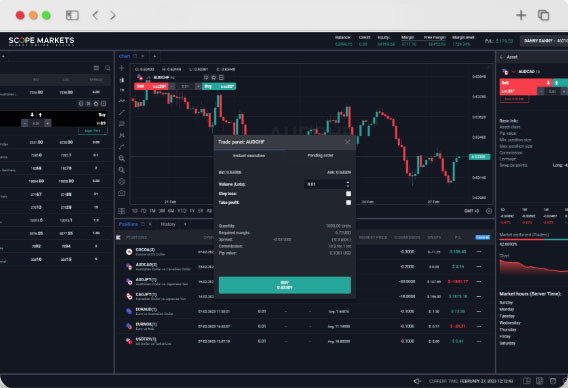Open the candlestick chart type icon
The height and width of the screenshot is (388, 568).
[x=122, y=80]
